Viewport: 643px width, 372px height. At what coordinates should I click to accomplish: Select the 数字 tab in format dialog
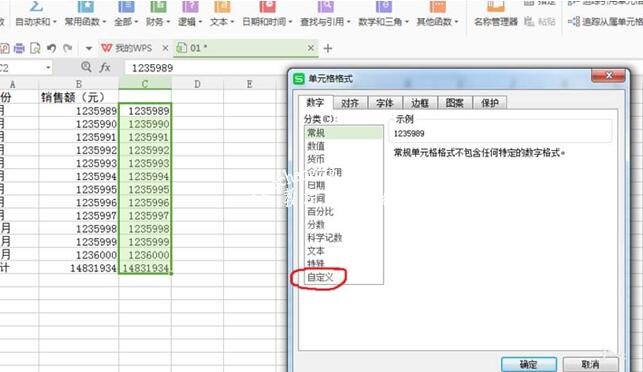click(315, 102)
